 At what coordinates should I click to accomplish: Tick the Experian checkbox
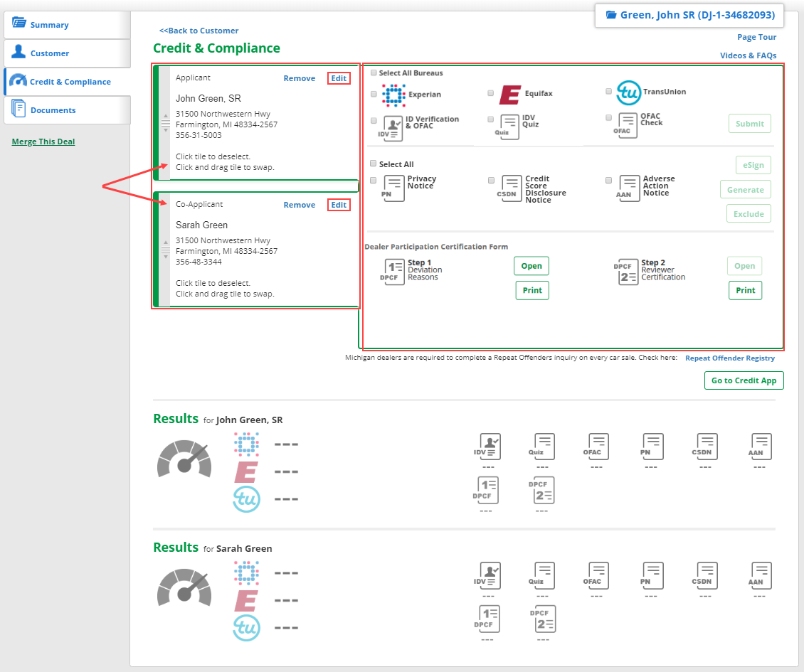[374, 94]
